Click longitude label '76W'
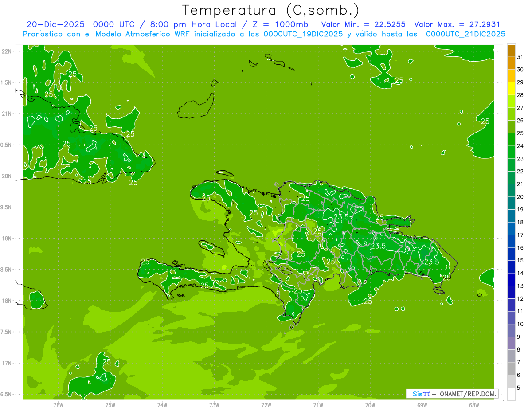The image size is (532, 411). (58, 405)
